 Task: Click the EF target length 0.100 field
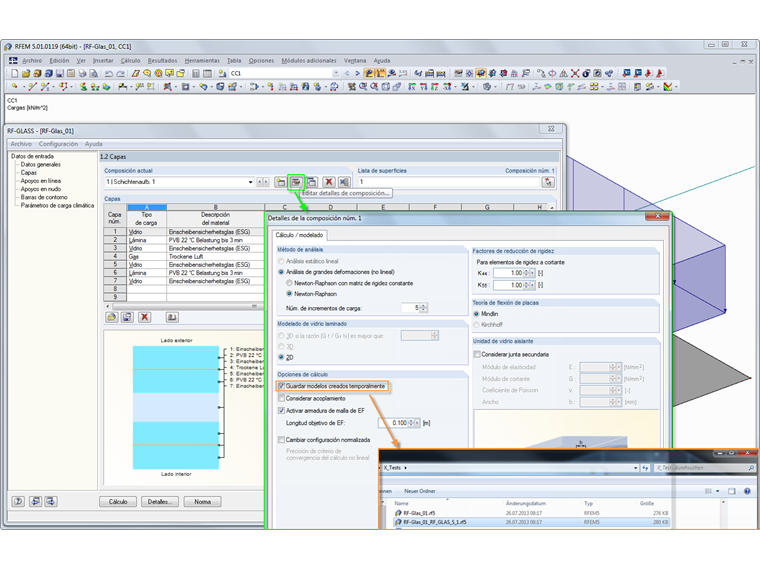pos(393,423)
